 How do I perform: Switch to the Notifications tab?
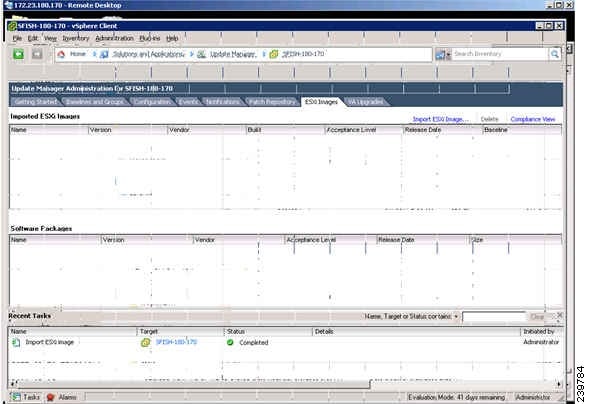[x=223, y=102]
